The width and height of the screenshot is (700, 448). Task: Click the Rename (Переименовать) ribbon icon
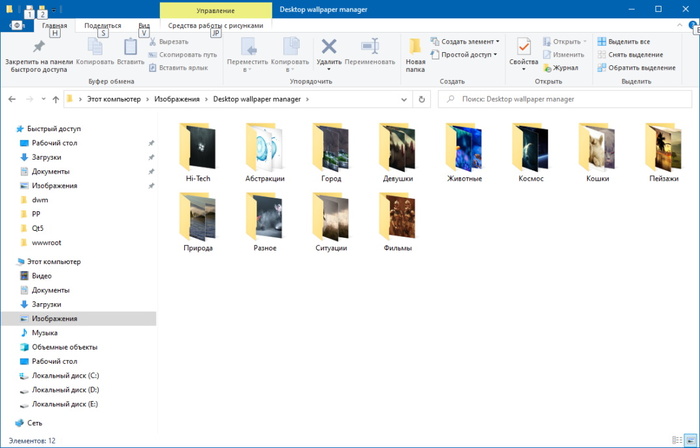370,46
